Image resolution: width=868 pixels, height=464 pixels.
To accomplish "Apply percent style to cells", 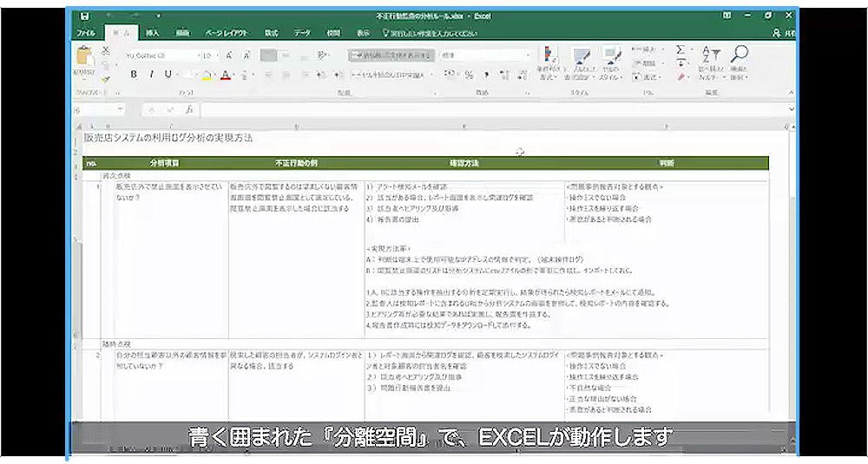I will pyautogui.click(x=470, y=75).
